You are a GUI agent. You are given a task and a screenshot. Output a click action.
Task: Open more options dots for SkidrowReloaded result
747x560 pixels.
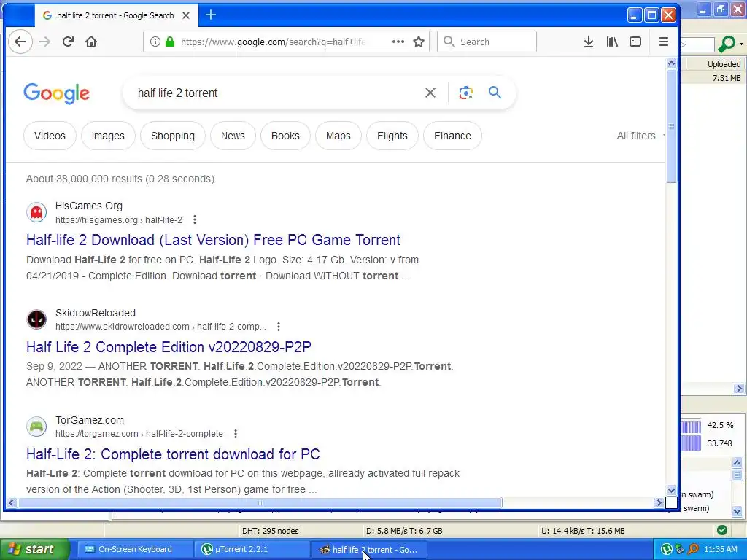click(279, 327)
